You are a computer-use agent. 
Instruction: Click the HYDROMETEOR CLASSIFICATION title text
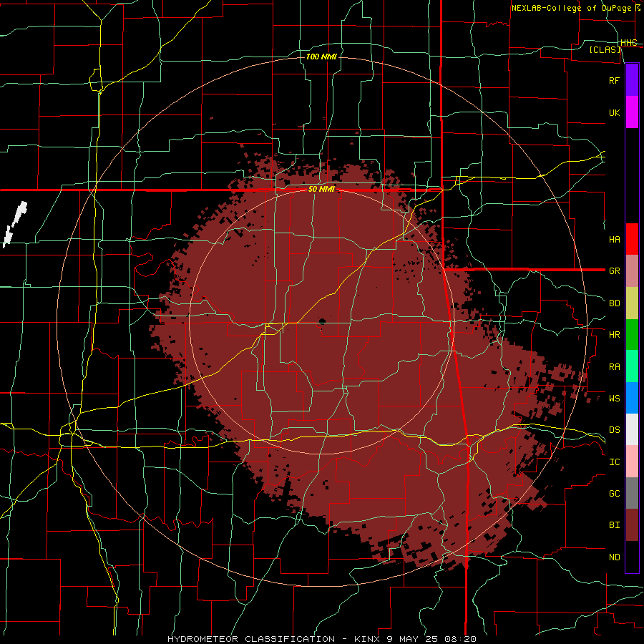pyautogui.click(x=251, y=639)
